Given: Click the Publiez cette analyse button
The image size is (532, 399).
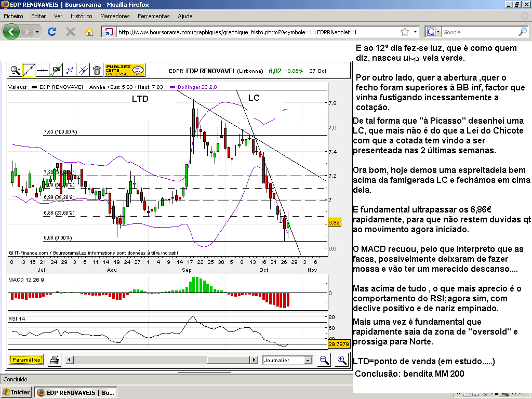Looking at the screenshot, I should tap(125, 70).
